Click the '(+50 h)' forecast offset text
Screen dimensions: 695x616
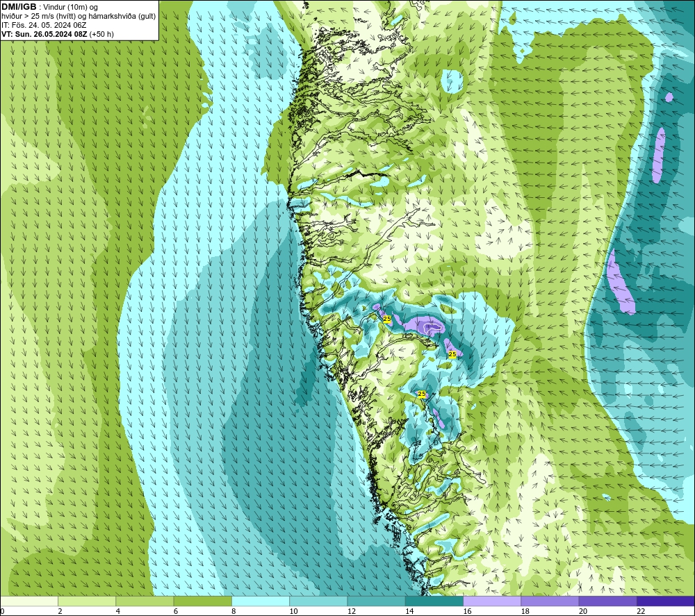pos(101,34)
